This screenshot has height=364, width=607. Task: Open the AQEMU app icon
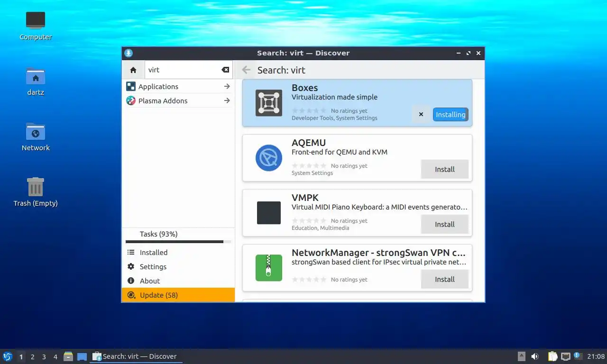point(269,158)
